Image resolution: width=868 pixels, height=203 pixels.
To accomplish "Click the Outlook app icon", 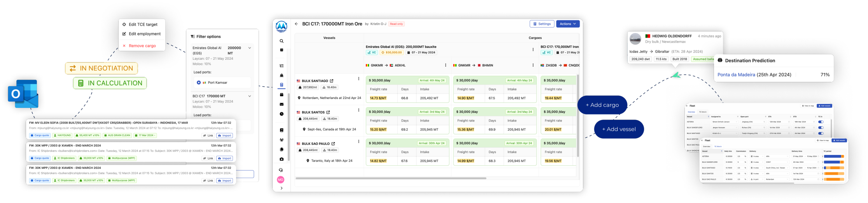I will point(23,94).
